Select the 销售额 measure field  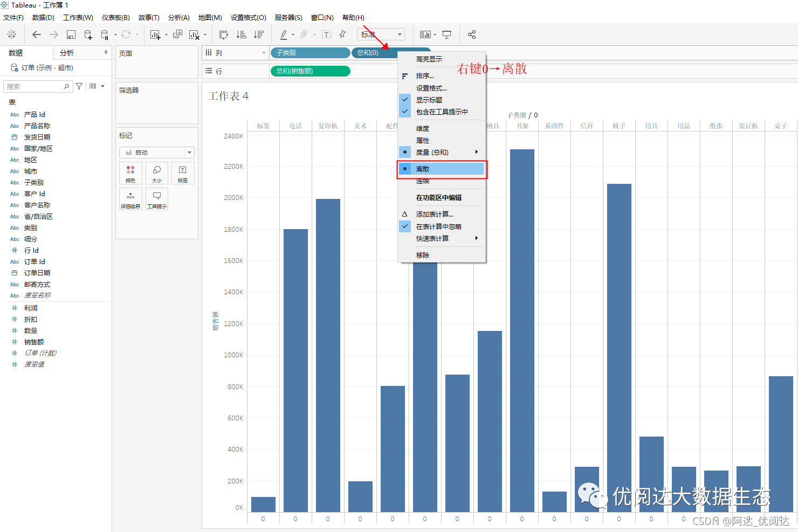coord(34,342)
